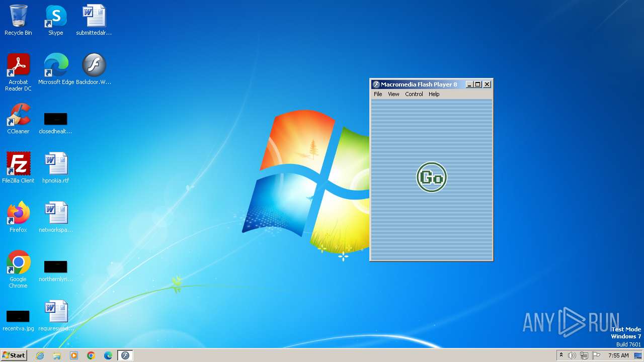Select the Backdoor.W Flash file icon

[x=94, y=69]
